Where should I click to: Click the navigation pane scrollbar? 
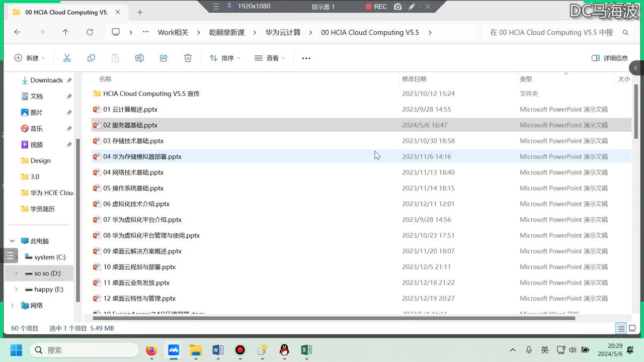point(77,220)
